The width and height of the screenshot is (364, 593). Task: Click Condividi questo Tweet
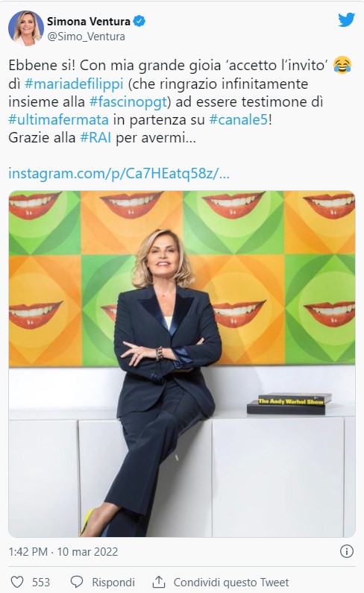[230, 582]
